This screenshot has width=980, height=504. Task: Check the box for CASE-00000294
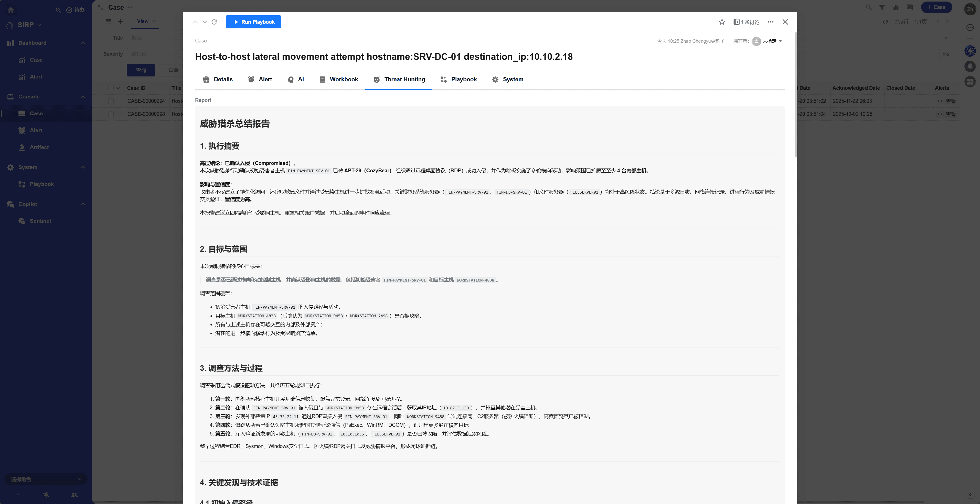click(x=111, y=101)
